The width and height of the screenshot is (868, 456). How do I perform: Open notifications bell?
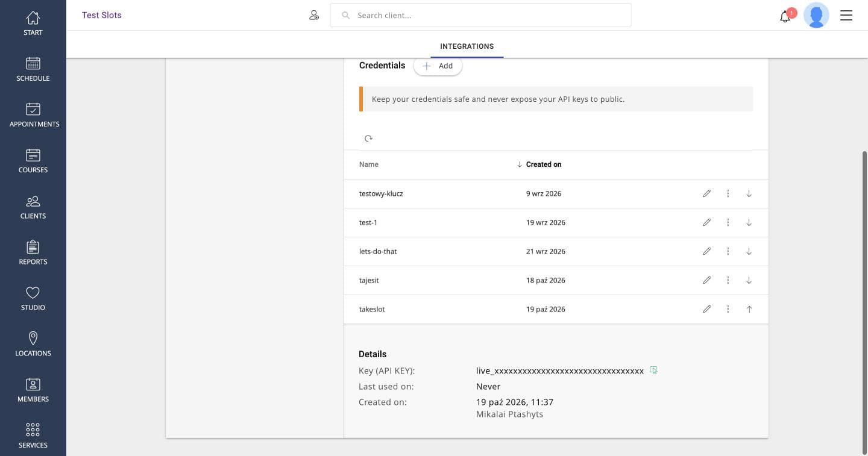click(785, 16)
